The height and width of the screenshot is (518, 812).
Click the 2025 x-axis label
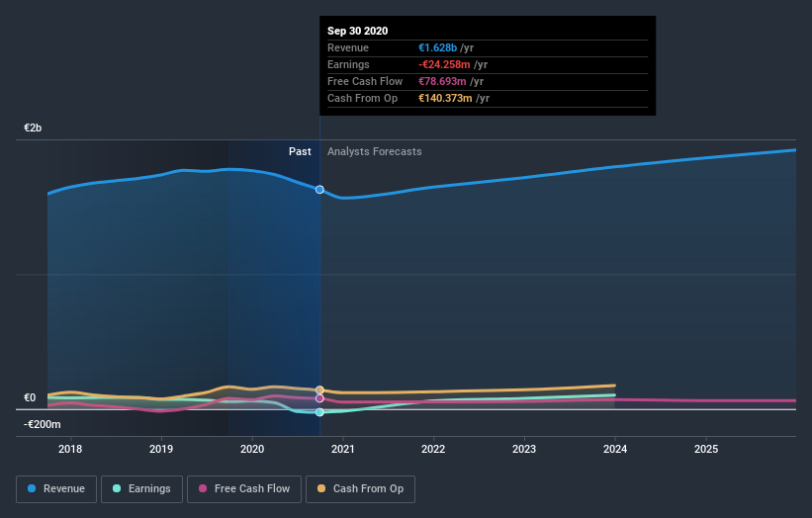(706, 449)
